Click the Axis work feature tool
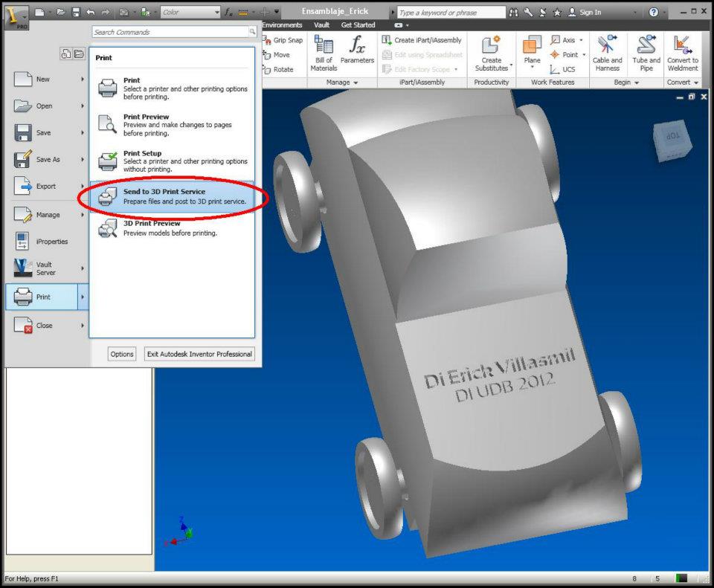714x588 pixels. 563,40
